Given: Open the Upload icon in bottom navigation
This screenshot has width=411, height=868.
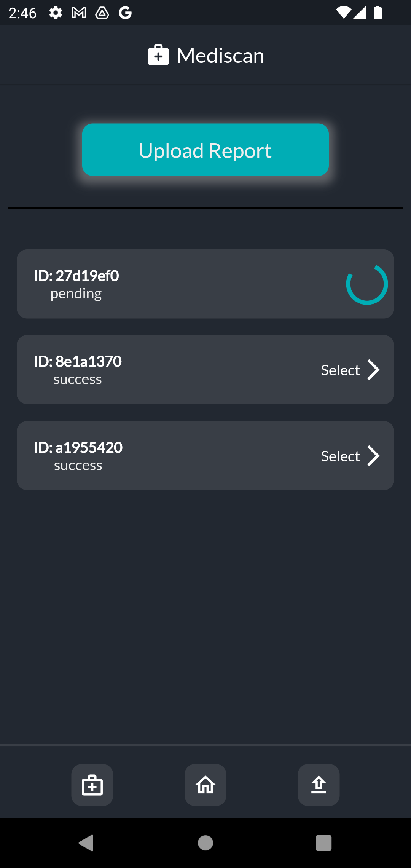Looking at the screenshot, I should [318, 785].
